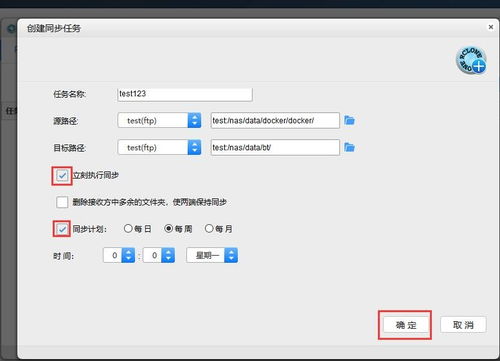Select the 每月 radio button
The image size is (500, 361).
coord(209,229)
